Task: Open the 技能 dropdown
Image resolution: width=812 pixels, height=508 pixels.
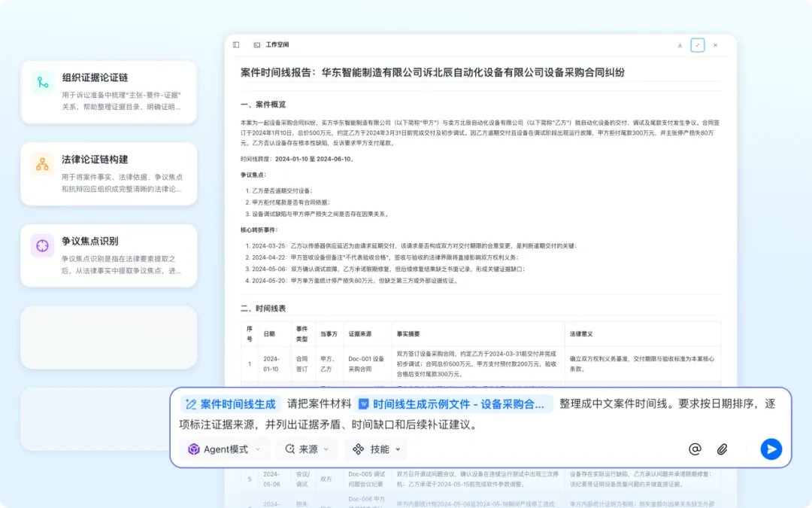Action: click(x=377, y=449)
